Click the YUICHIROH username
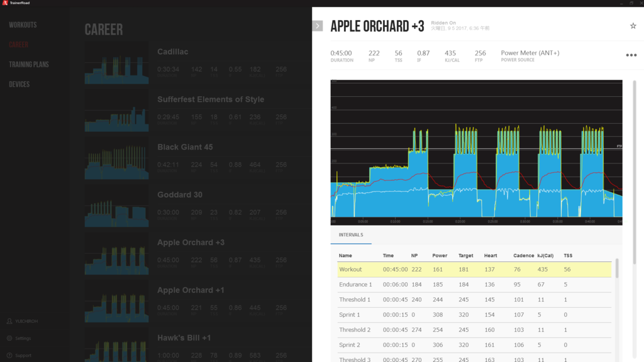The width and height of the screenshot is (644, 362). [x=26, y=321]
